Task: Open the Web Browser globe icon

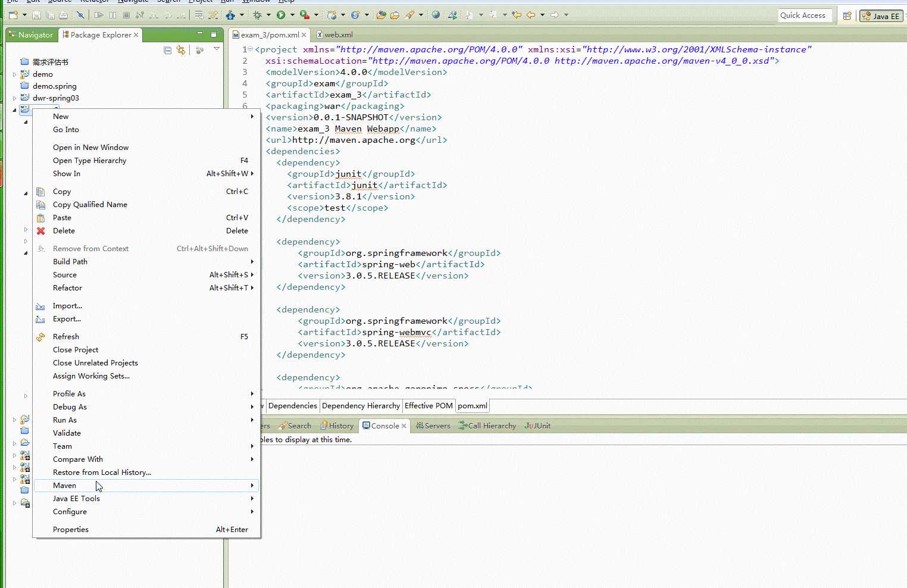Action: pyautogui.click(x=436, y=15)
